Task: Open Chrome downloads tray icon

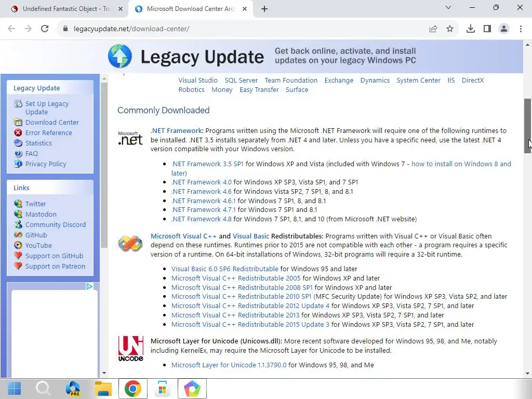Action: [x=471, y=29]
